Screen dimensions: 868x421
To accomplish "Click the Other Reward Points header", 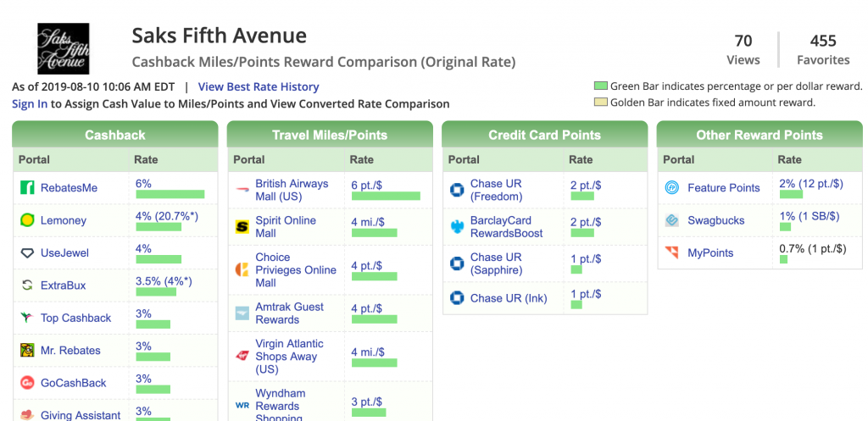I will click(759, 135).
